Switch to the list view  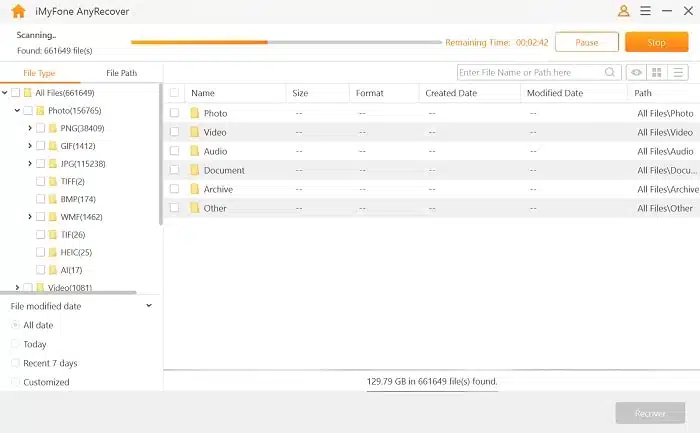pyautogui.click(x=679, y=73)
